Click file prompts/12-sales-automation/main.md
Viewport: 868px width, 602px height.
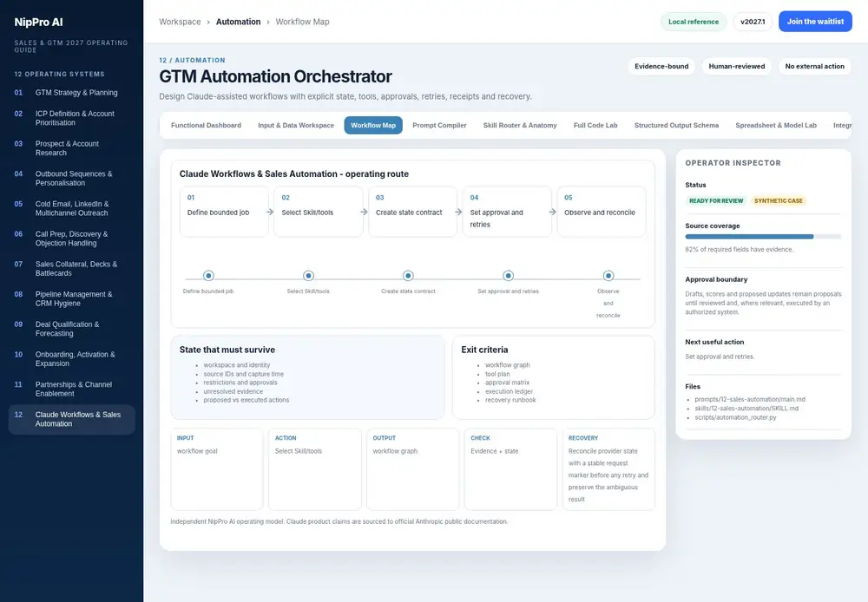tap(750, 399)
